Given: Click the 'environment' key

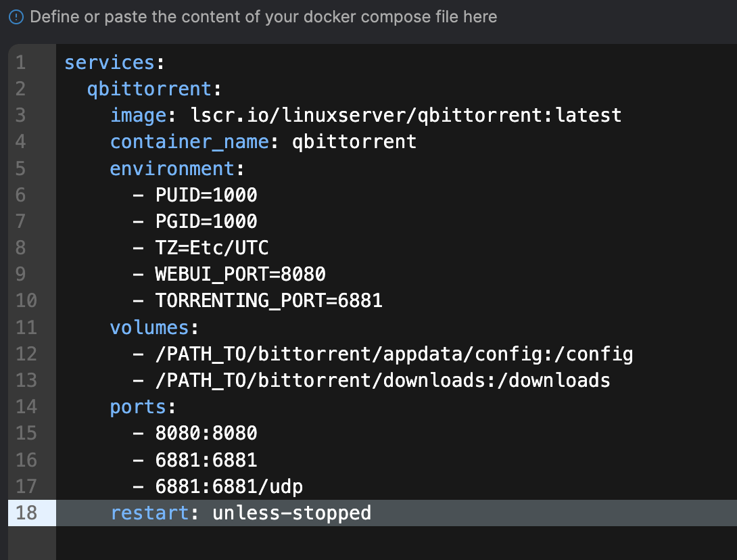Looking at the screenshot, I should pos(172,168).
